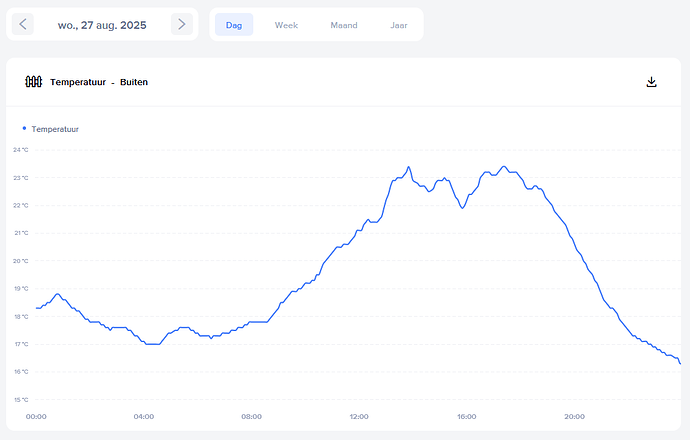Click the 16:00 time axis label

point(467,416)
